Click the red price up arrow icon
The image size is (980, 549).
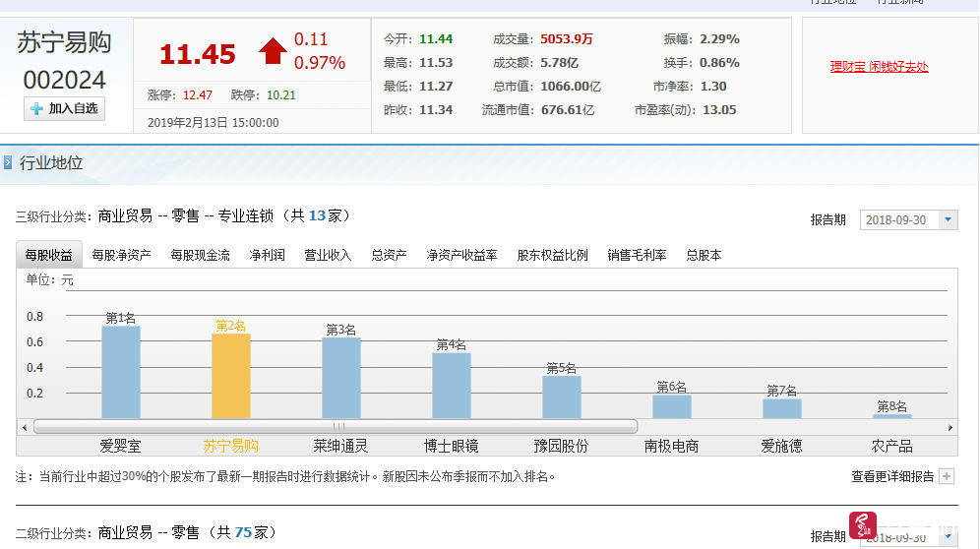(x=273, y=51)
